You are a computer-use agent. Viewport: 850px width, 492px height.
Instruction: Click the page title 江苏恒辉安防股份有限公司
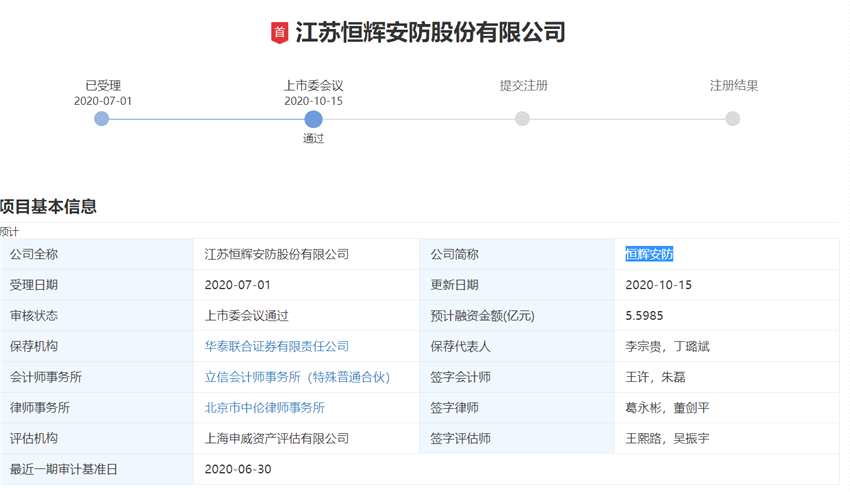pos(430,33)
